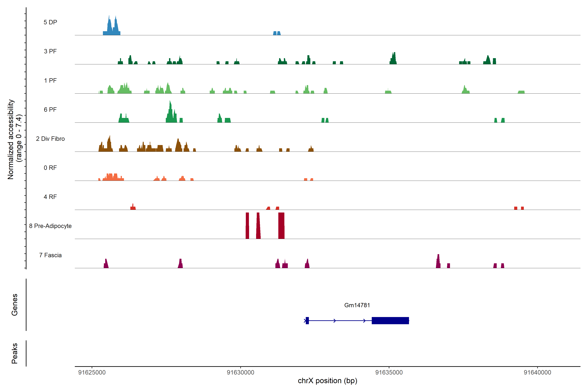Click the Gm14781 gene name label
Screen dimensions: 588x392
[x=357, y=305]
